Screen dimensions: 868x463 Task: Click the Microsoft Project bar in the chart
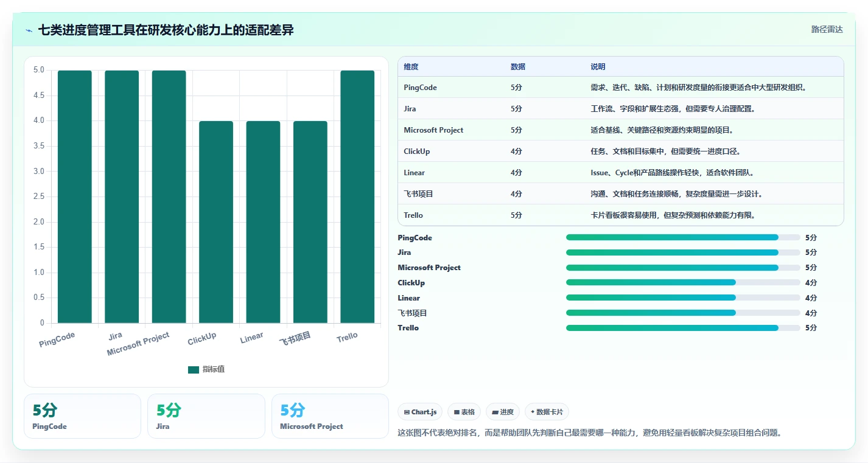coord(169,197)
